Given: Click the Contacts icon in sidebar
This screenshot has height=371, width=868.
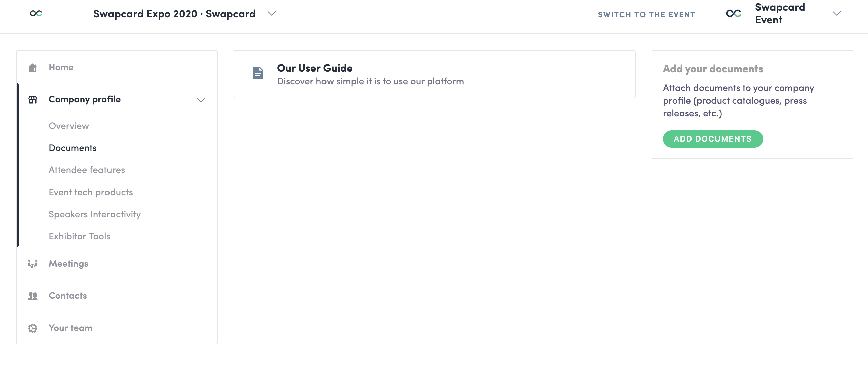Looking at the screenshot, I should 33,296.
